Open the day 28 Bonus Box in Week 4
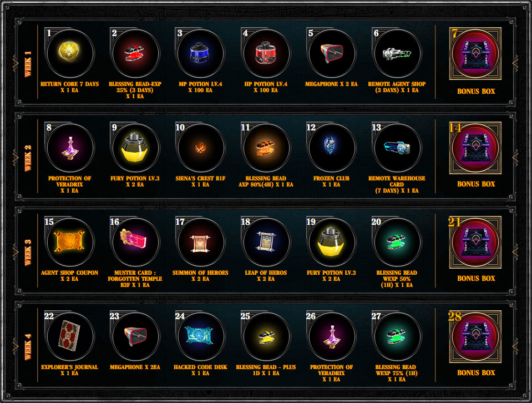 475,337
